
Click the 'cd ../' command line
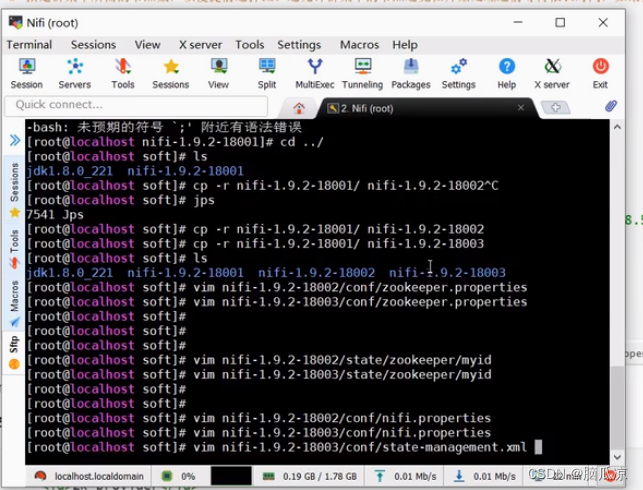(175, 142)
